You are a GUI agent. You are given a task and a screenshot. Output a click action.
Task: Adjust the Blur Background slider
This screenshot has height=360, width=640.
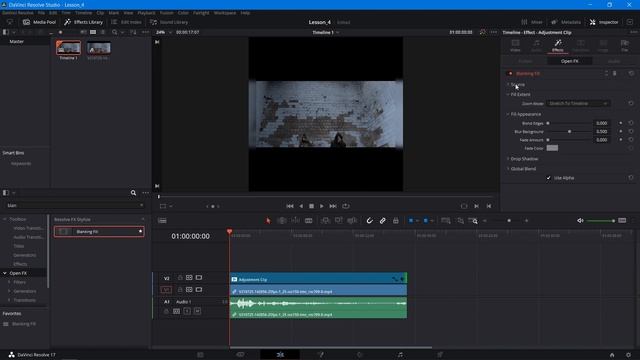569,131
